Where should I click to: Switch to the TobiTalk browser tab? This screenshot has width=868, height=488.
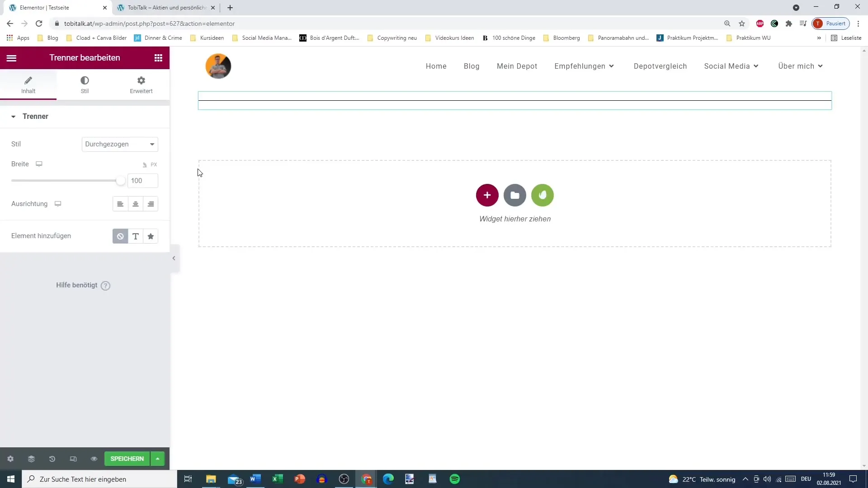pyautogui.click(x=166, y=8)
